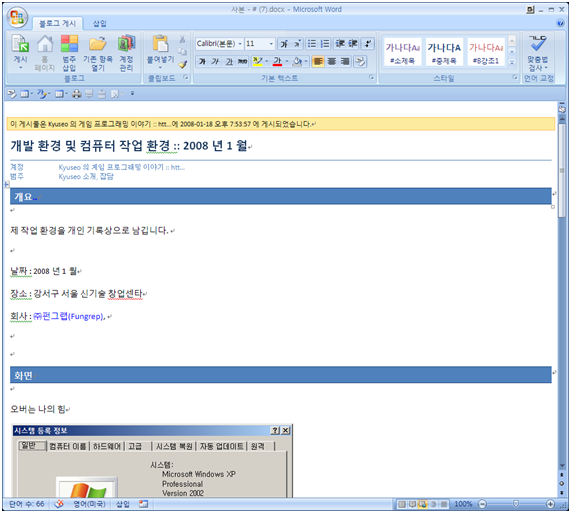This screenshot has width=571, height=513.
Task: Click yellow highlight color button
Action: (257, 62)
